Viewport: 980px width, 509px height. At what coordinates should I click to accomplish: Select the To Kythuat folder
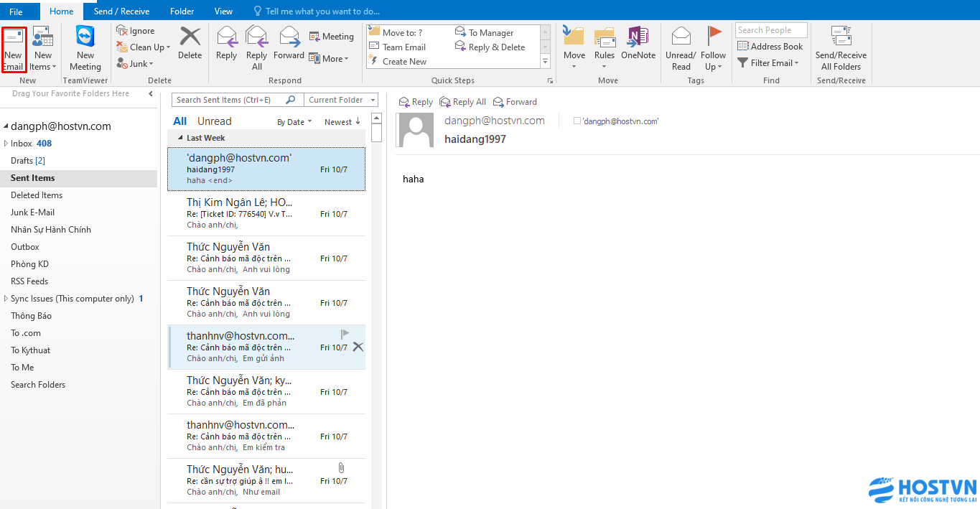79,350
